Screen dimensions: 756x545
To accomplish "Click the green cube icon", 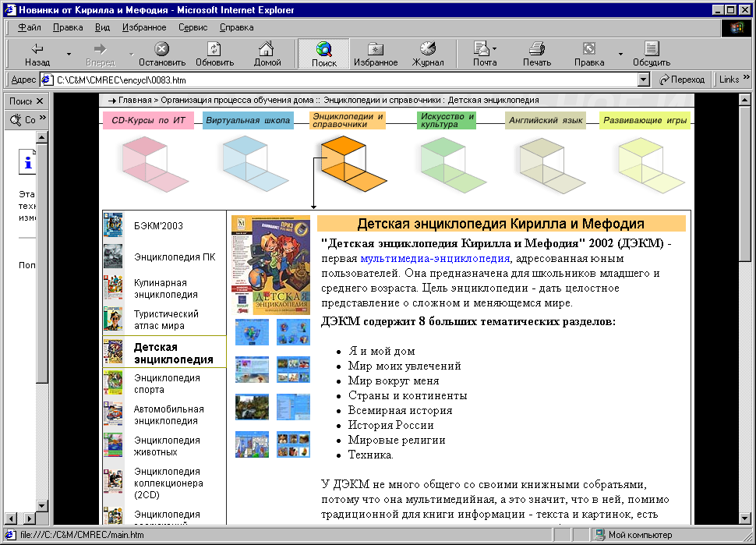I will pos(452,165).
